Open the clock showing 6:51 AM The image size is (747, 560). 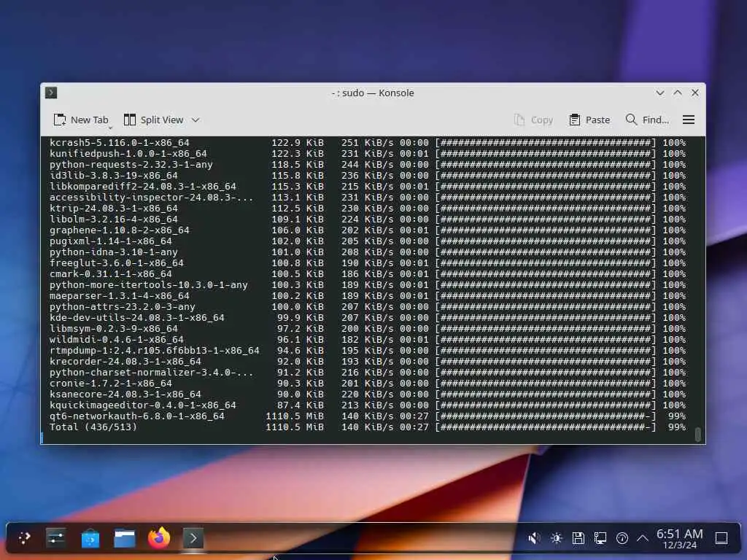(x=680, y=539)
